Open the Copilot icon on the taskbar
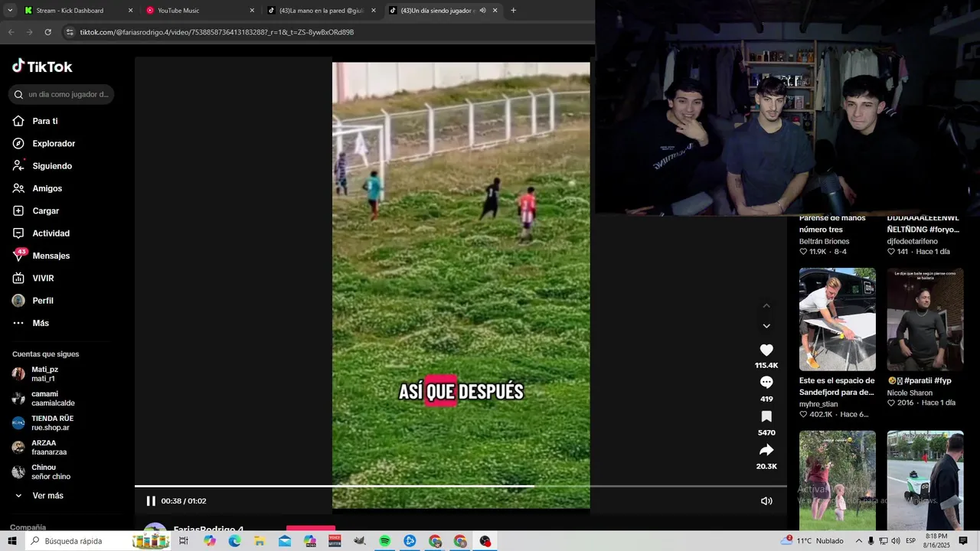980x551 pixels. pos(210,541)
